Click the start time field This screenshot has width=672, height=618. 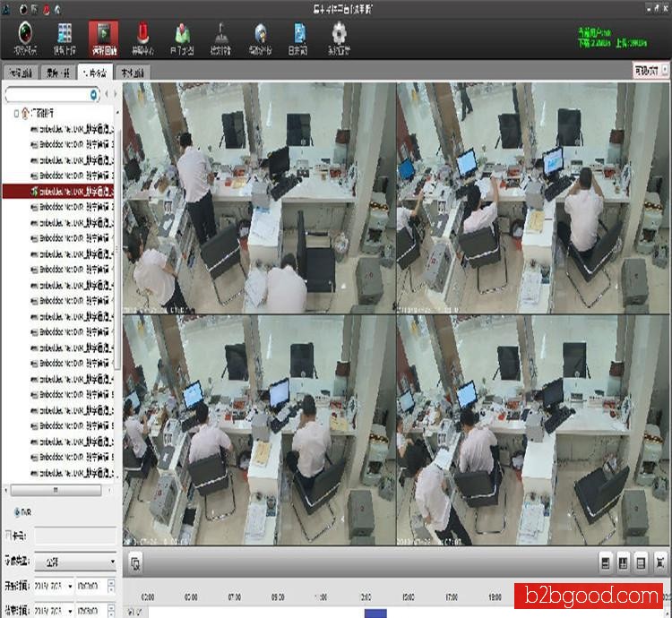(x=91, y=587)
